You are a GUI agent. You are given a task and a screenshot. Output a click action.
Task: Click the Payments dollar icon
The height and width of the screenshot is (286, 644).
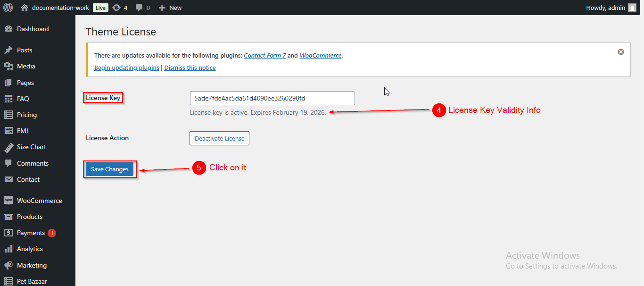pyautogui.click(x=8, y=233)
